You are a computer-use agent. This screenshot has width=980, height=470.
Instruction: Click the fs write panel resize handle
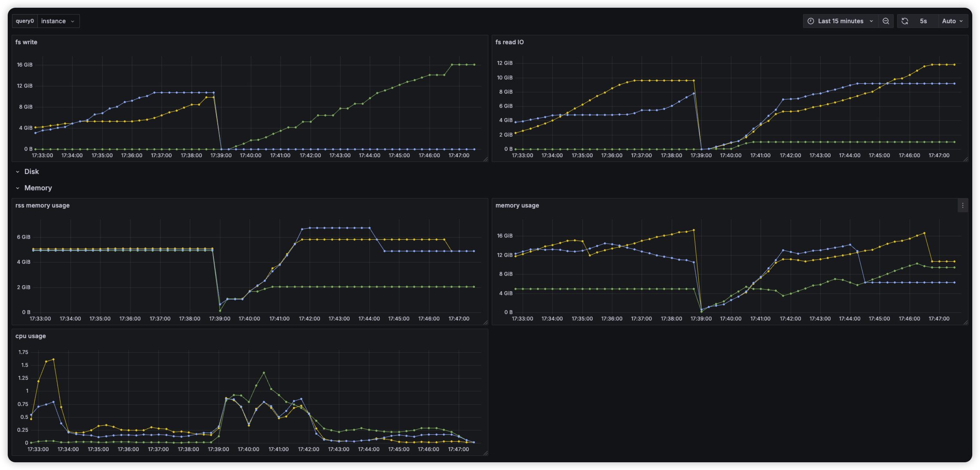point(486,159)
